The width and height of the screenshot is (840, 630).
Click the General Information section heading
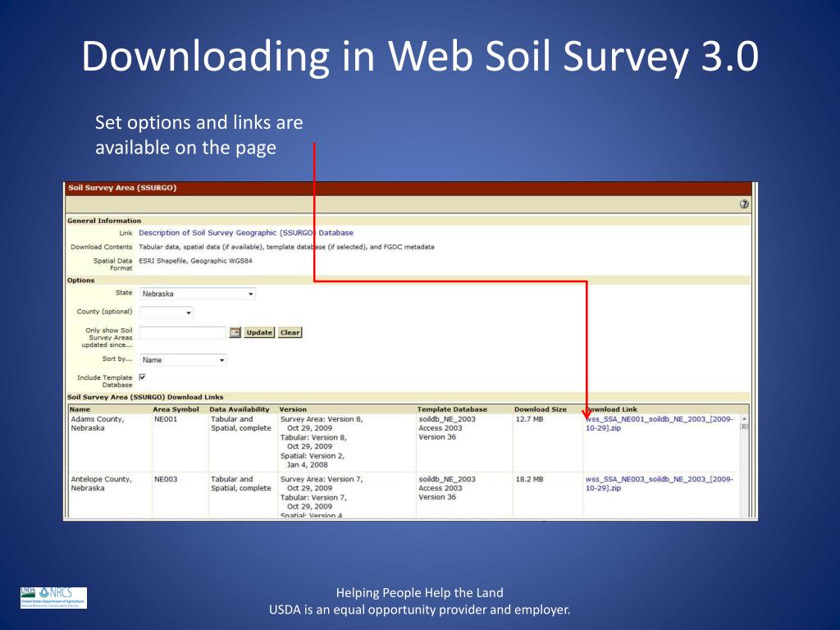[x=104, y=221]
